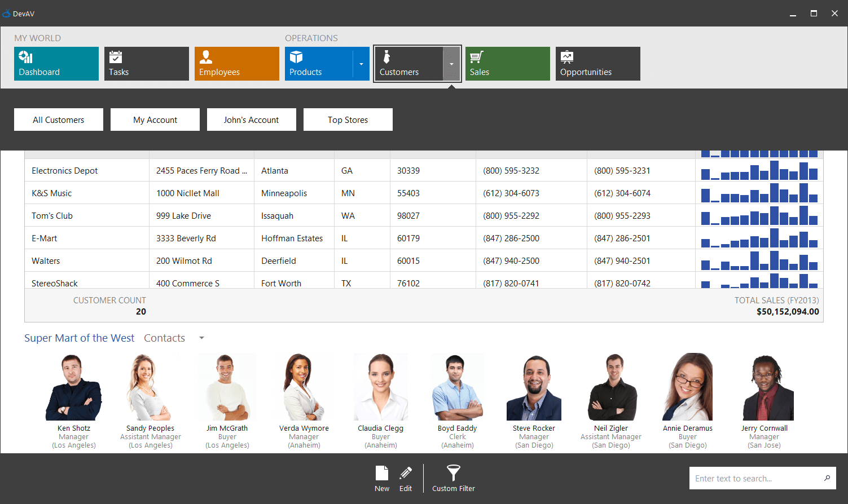Go to the Employees module
This screenshot has height=504, width=848.
pyautogui.click(x=237, y=64)
